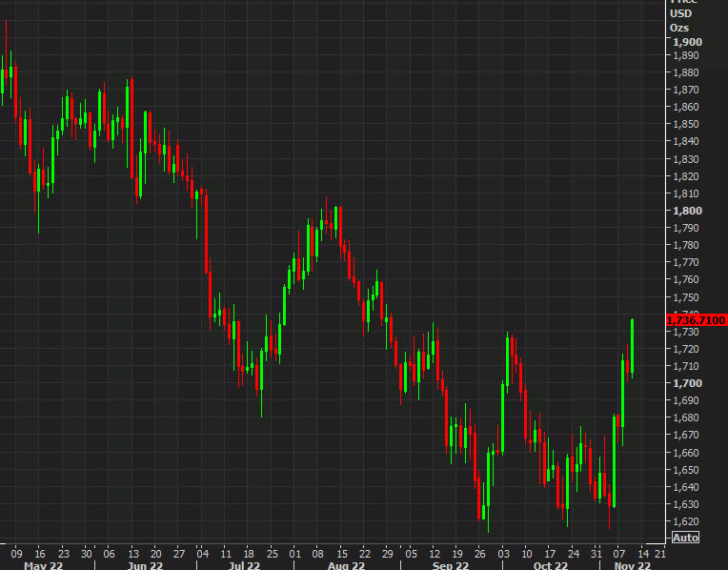Click the 04 date tick in July
The height and width of the screenshot is (570, 728).
202,554
